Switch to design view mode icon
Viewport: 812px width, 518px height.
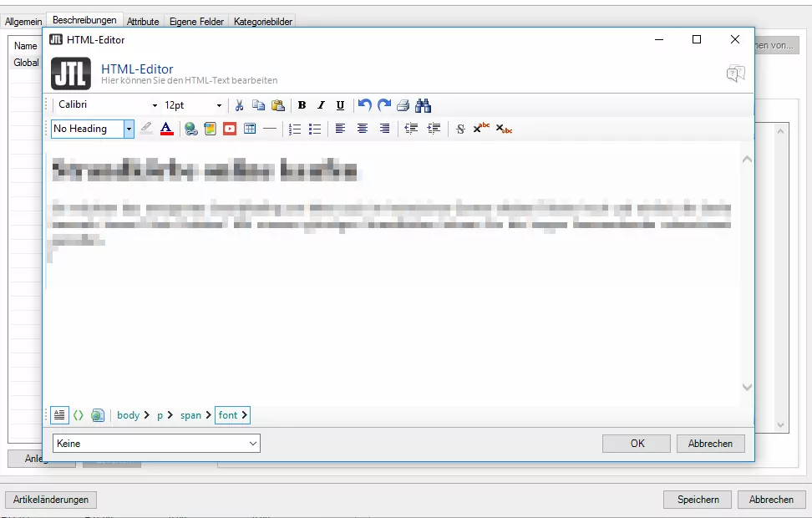[x=59, y=415]
